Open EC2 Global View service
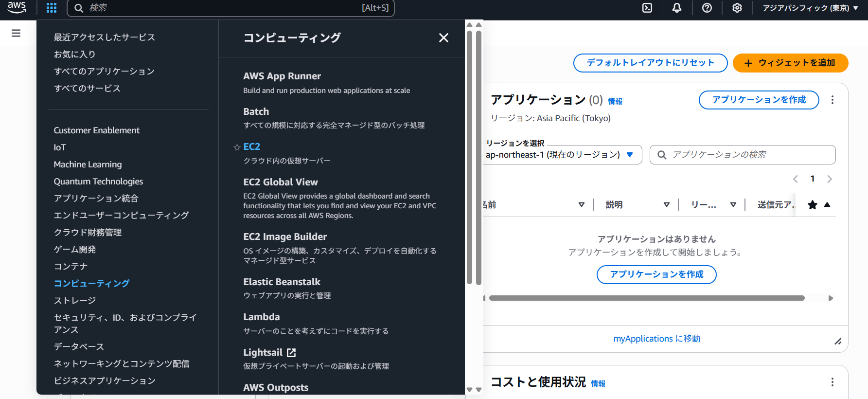 281,182
